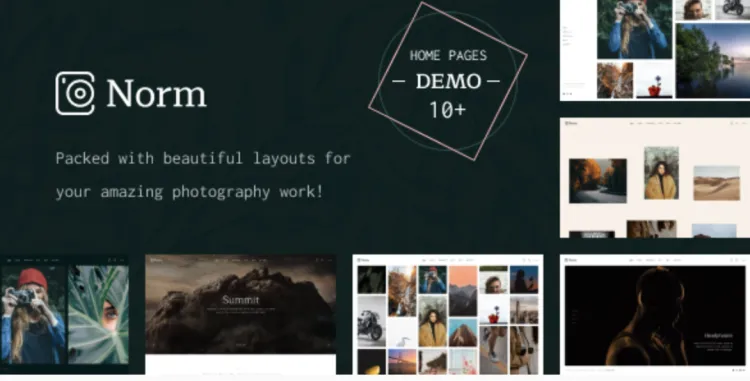Select the motorcycle photo in grid demo

372,321
